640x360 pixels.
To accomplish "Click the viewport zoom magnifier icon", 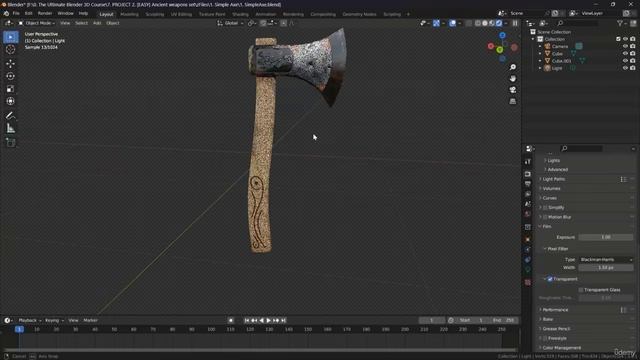I will [513, 67].
